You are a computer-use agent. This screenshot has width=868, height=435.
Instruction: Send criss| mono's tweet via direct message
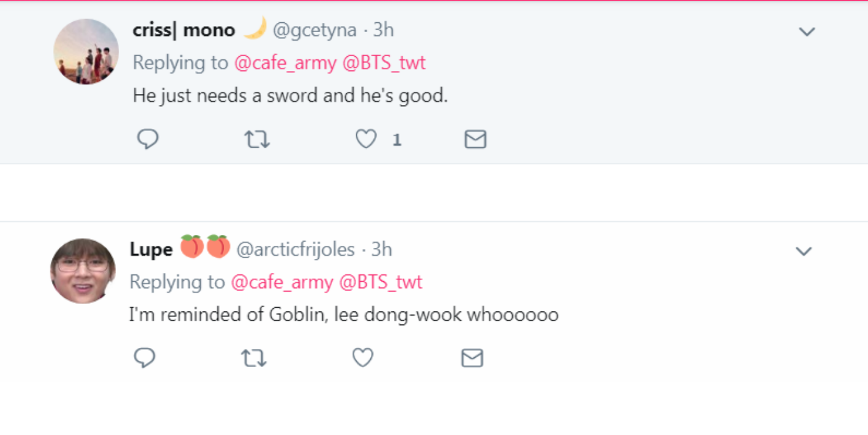(x=475, y=140)
